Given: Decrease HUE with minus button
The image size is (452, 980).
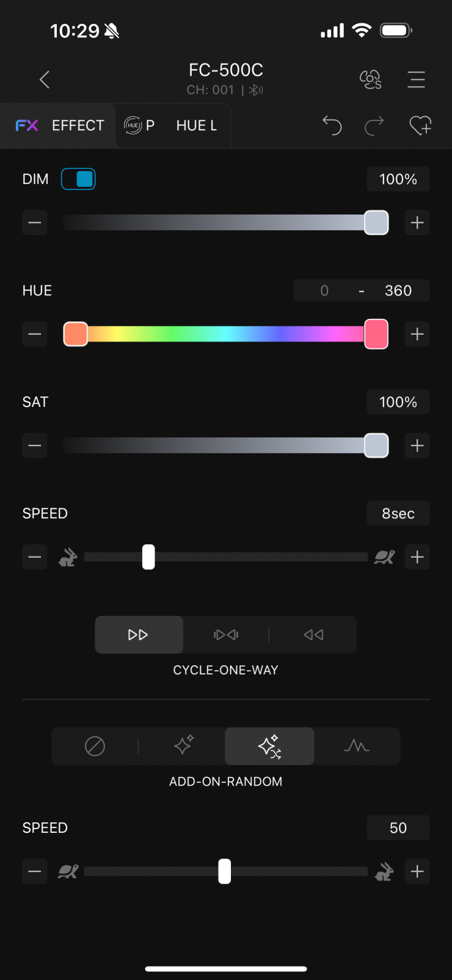Looking at the screenshot, I should (x=35, y=334).
